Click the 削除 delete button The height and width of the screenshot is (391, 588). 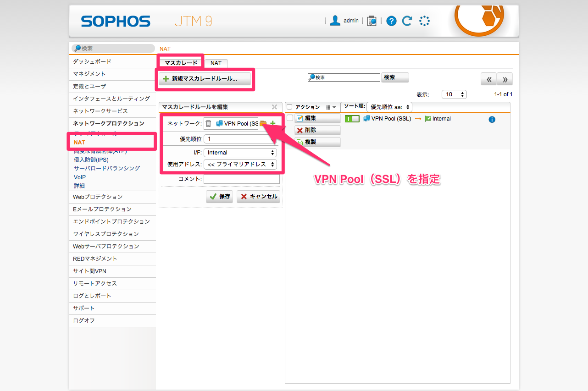click(317, 130)
